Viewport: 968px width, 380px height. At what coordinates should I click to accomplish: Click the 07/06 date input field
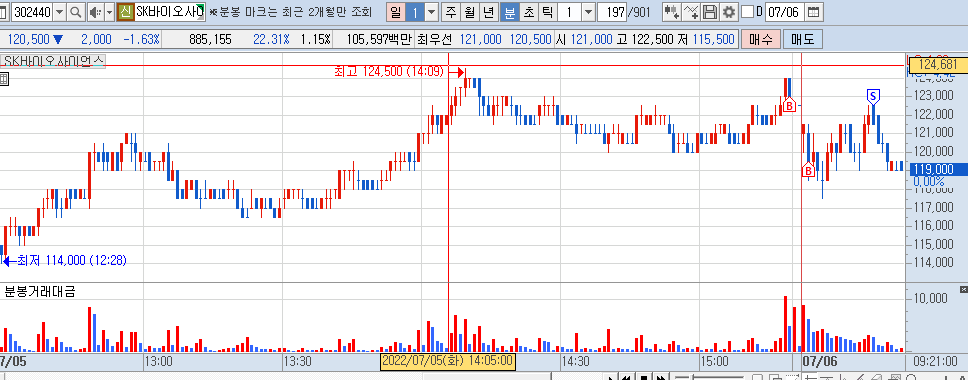tap(784, 12)
